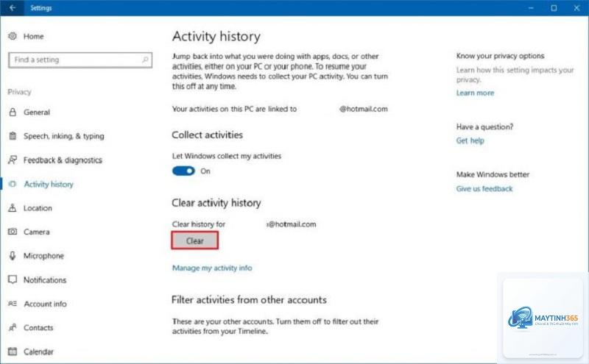Minimize the Settings window
Viewport: 589px width, 364px height.
531,8
